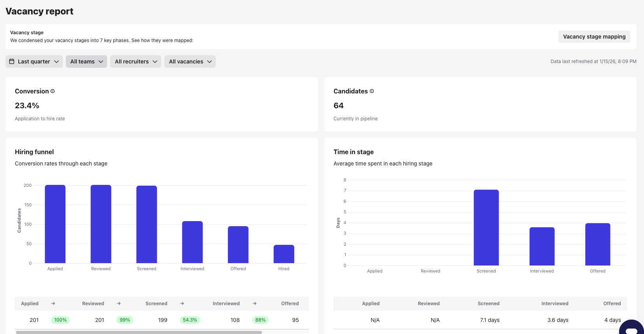644x334 pixels.
Task: Click the info icon beside Candidates
Action: point(372,91)
